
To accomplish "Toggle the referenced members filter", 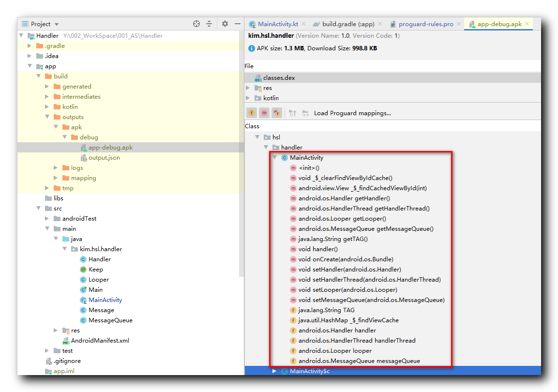I will tap(277, 113).
